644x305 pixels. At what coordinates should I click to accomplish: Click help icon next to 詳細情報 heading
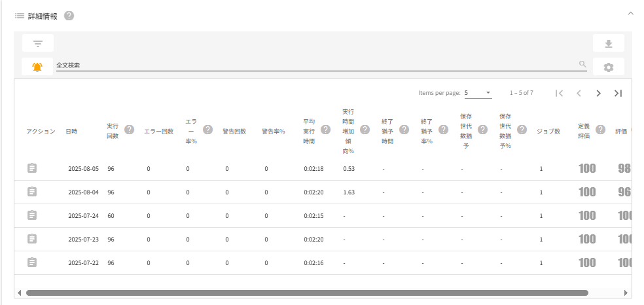click(x=69, y=16)
